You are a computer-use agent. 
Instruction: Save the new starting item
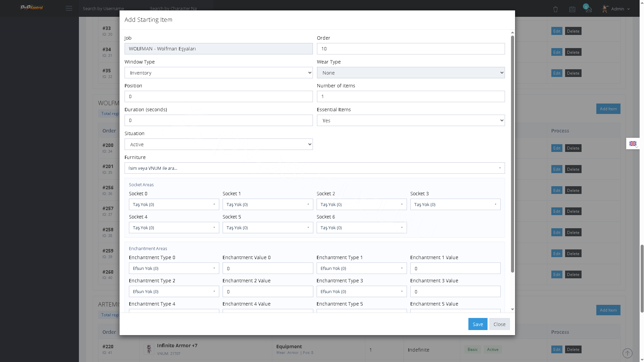[x=477, y=324]
